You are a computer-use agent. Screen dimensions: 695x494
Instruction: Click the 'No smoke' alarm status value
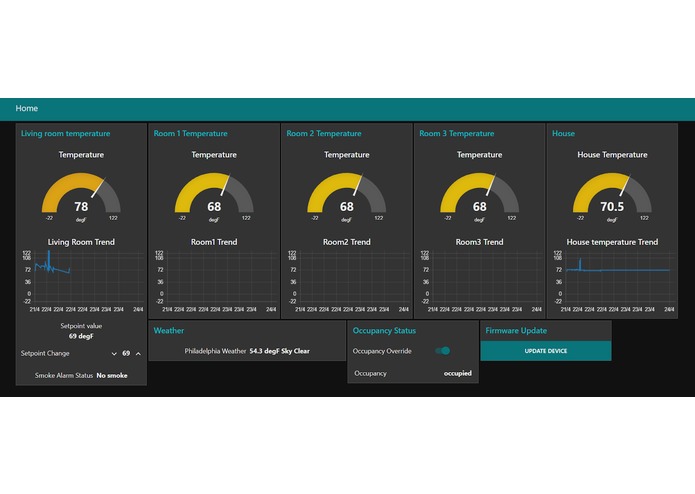[112, 375]
